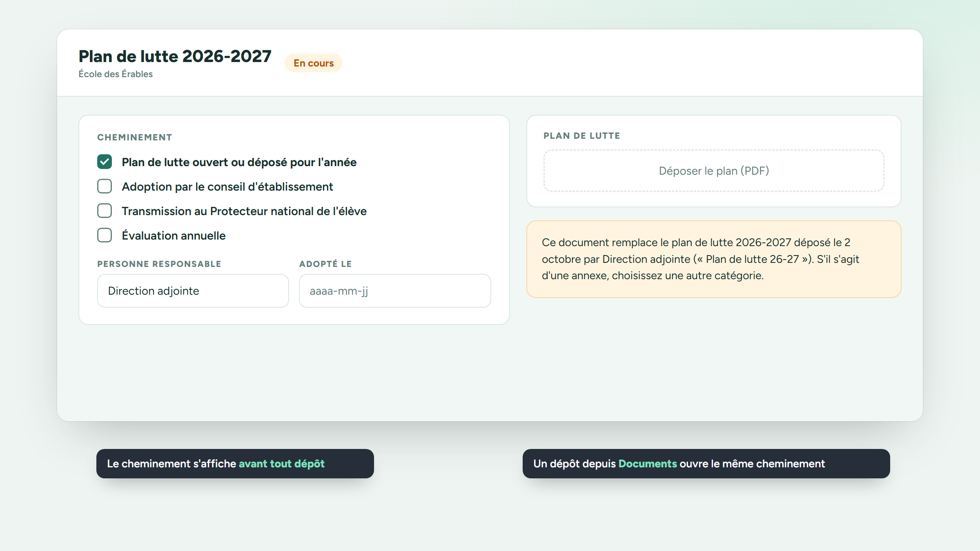
Task: Tick the 'Évaluation annuelle' checkbox
Action: (105, 236)
